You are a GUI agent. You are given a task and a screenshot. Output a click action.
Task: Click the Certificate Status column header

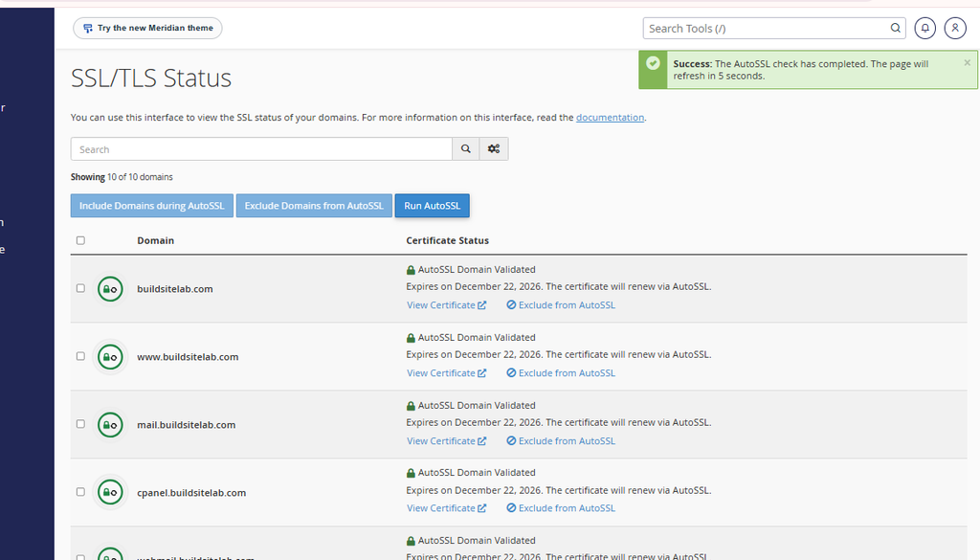(x=448, y=240)
